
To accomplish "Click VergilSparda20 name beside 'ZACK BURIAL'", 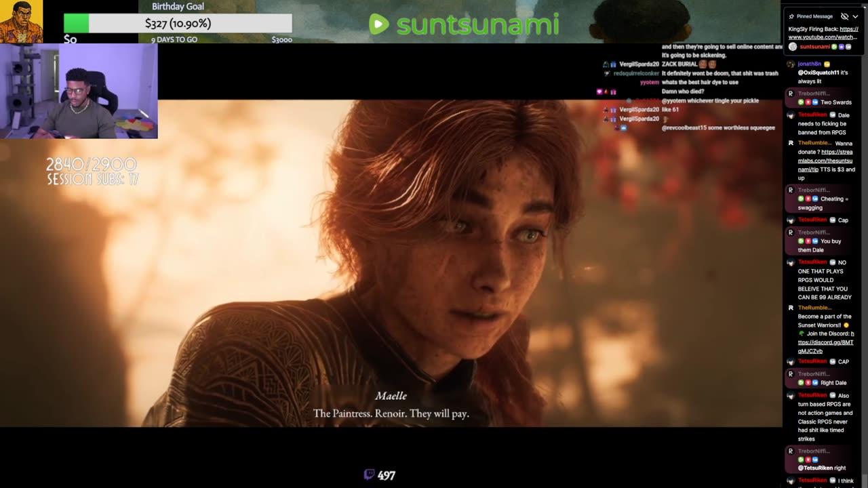I will point(639,64).
